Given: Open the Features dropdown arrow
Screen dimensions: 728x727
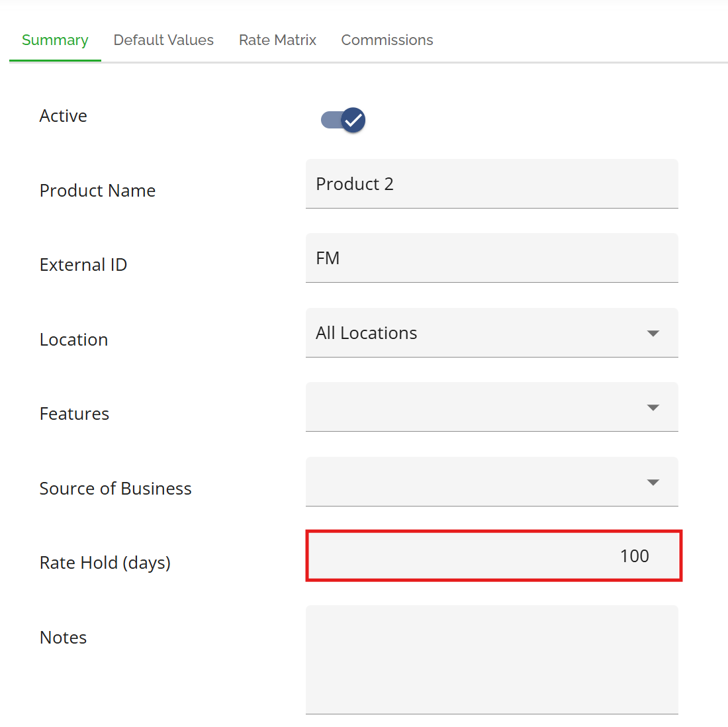Looking at the screenshot, I should click(653, 407).
